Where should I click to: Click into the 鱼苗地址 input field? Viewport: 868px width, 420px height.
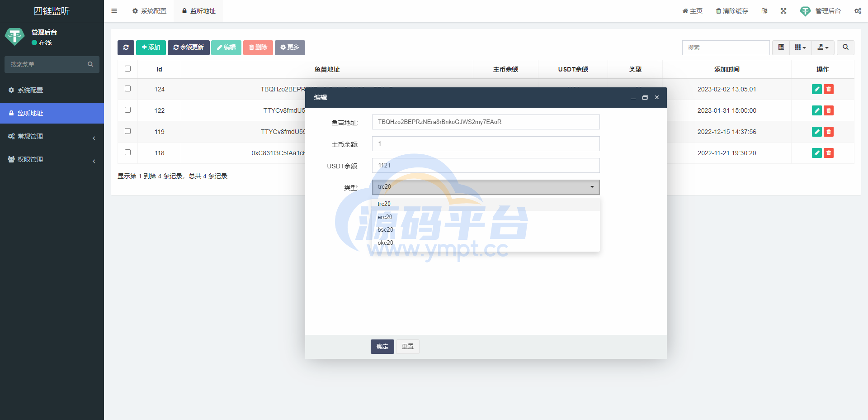coord(486,122)
